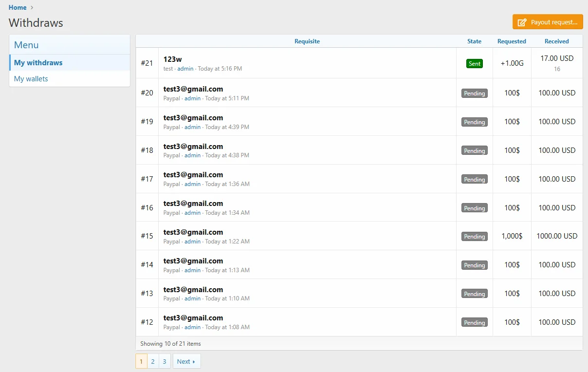The image size is (588, 372).
Task: Click the Pending badge on withdraw #15
Action: [x=474, y=236]
